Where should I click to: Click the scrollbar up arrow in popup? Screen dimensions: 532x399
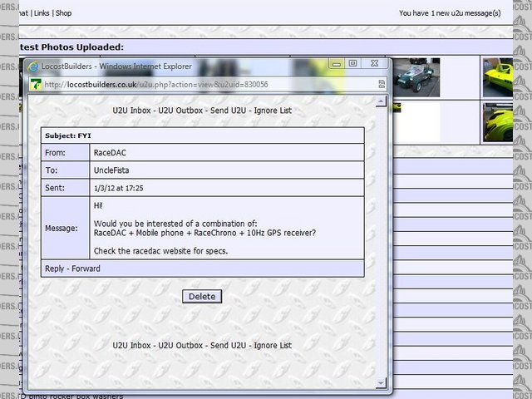(381, 102)
